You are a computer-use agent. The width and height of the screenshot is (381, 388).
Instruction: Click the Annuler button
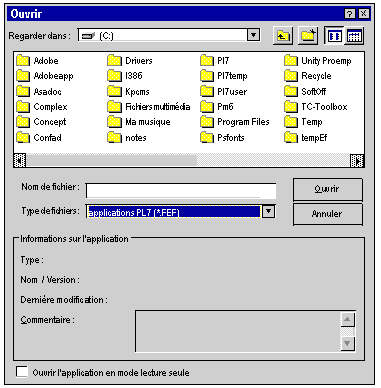pyautogui.click(x=328, y=214)
